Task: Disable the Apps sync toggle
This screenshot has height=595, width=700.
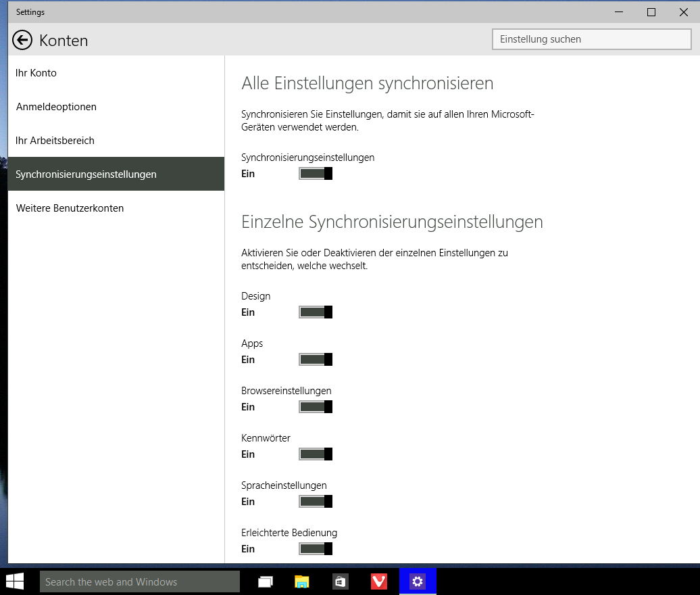Action: pos(315,360)
